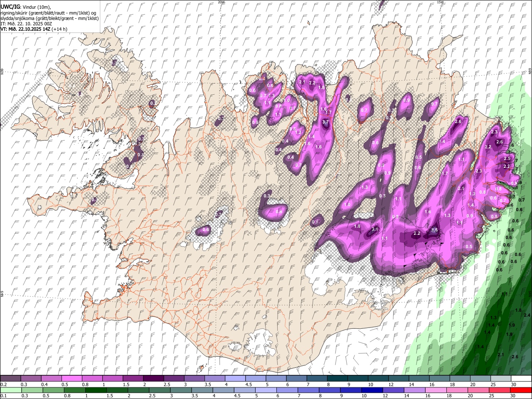Click the 'slydda/snjókoma' header line
532x399 pixels.
tap(49, 18)
